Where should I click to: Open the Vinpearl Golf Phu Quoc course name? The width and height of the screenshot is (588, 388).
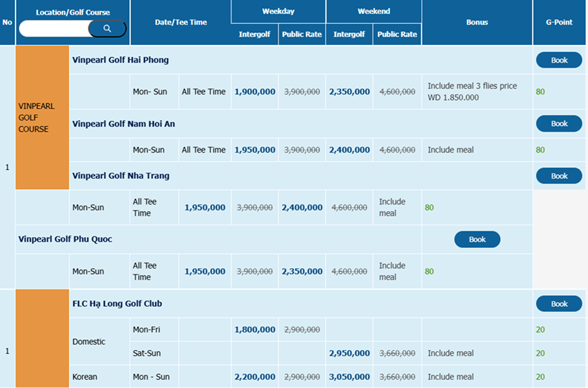(65, 239)
